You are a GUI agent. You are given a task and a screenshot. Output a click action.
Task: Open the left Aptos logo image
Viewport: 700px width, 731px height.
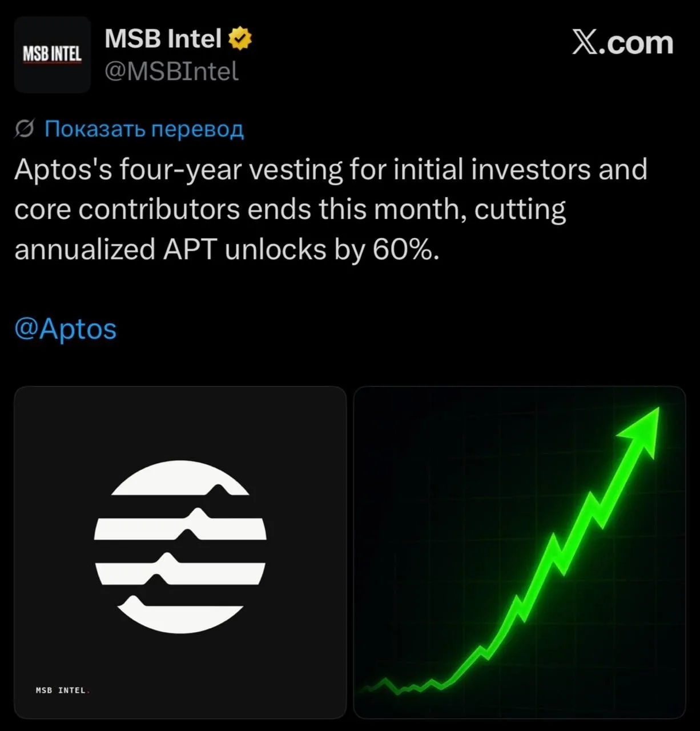click(x=180, y=552)
